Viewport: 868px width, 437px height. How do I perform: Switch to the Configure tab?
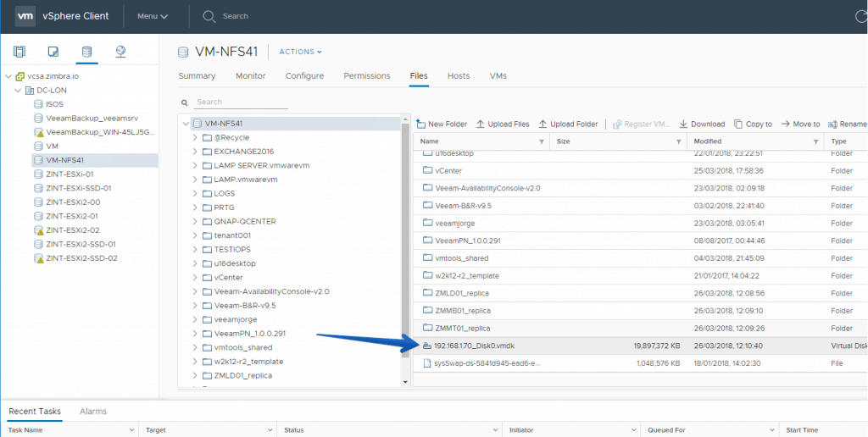coord(304,75)
